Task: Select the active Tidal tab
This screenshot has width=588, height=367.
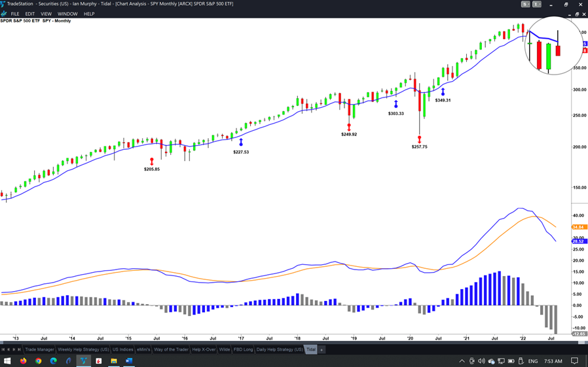Action: [x=311, y=349]
